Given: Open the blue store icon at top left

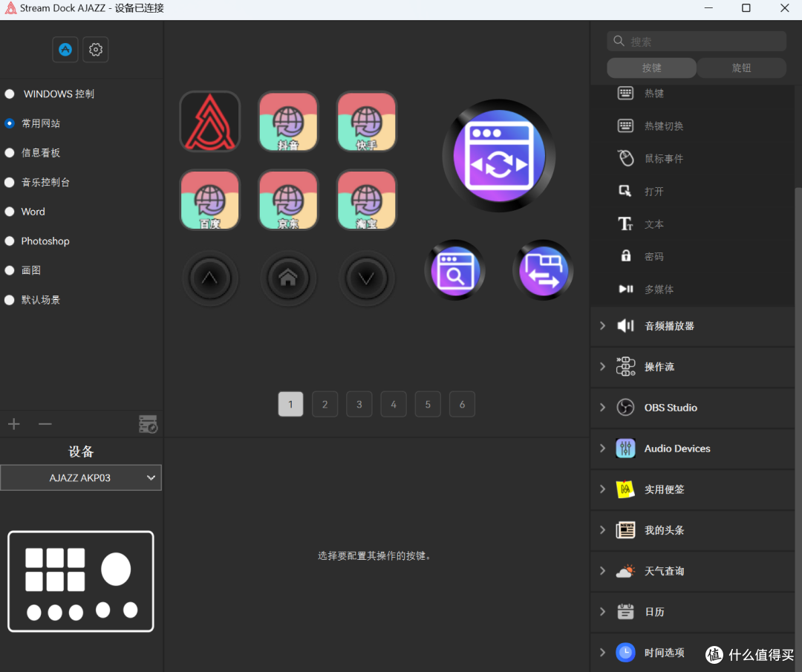Looking at the screenshot, I should tap(65, 50).
